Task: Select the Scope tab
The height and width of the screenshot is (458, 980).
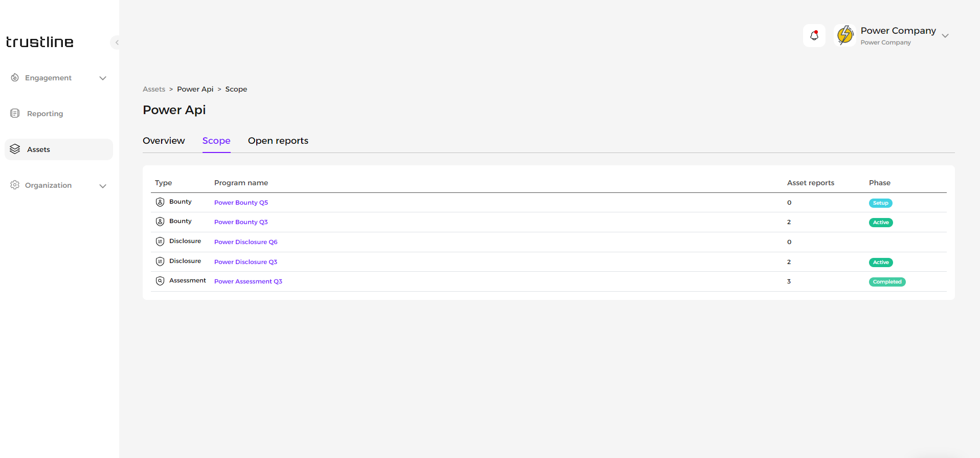Action: tap(216, 141)
